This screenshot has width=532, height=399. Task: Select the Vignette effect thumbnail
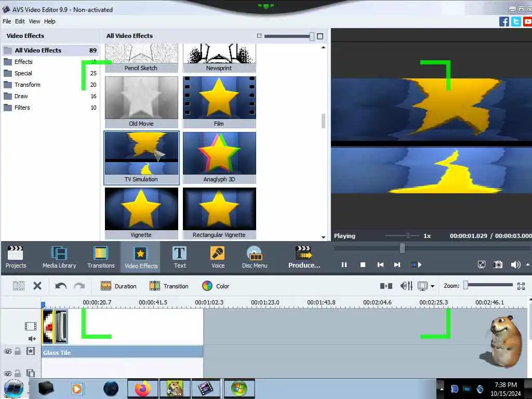(x=141, y=213)
